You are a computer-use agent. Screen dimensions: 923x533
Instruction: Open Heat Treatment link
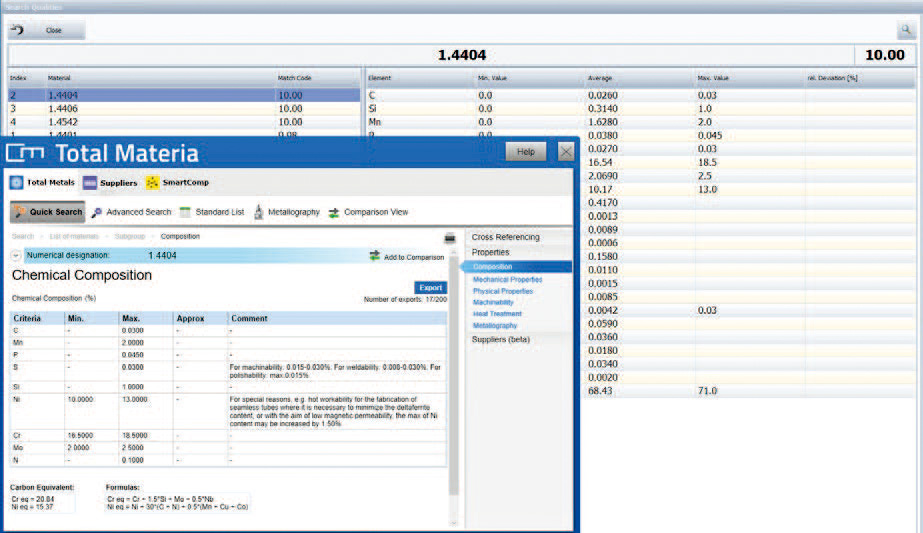tap(497, 314)
